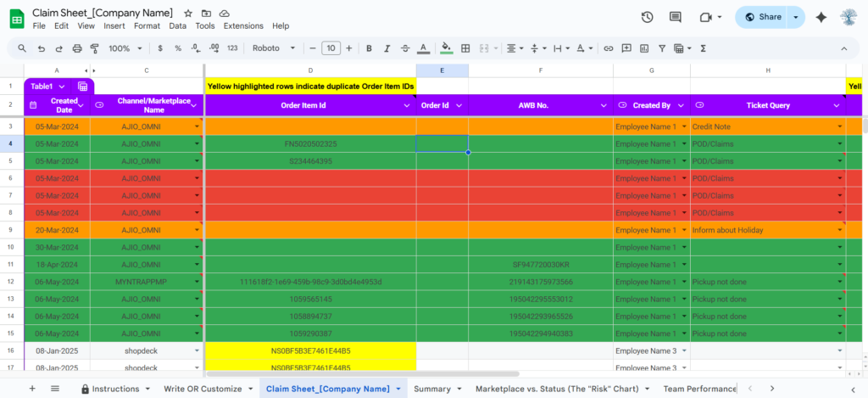Toggle italic formatting
Screen dimensions: 868x398
(x=387, y=48)
